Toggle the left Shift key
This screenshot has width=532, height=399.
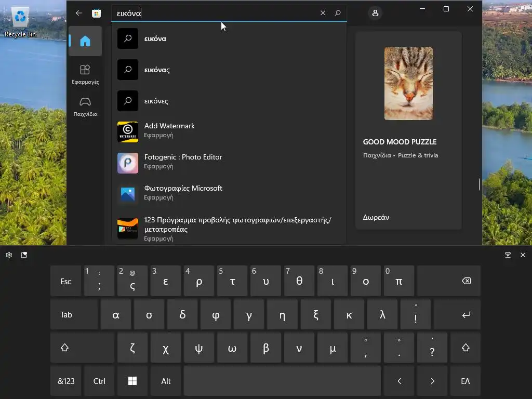(x=83, y=348)
